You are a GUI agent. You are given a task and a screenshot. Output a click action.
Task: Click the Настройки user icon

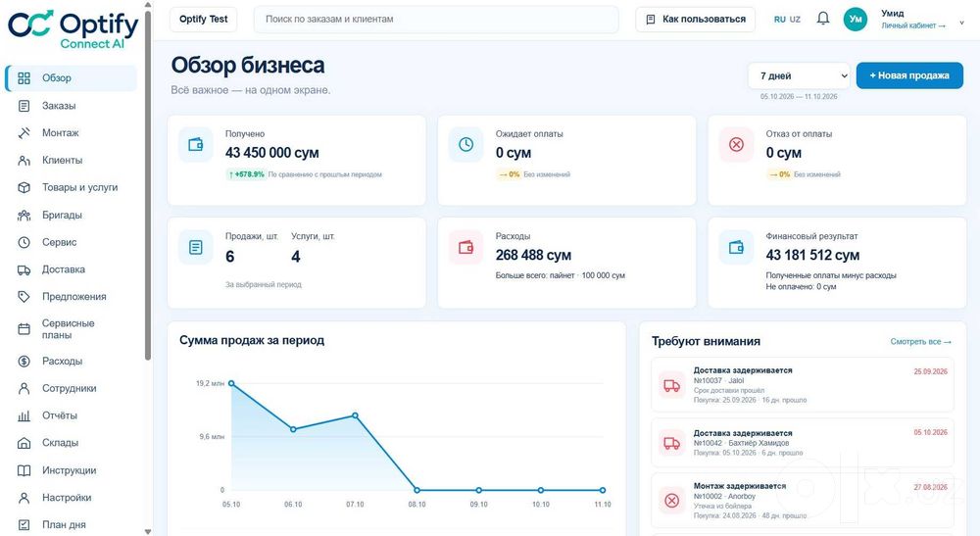[x=24, y=498]
